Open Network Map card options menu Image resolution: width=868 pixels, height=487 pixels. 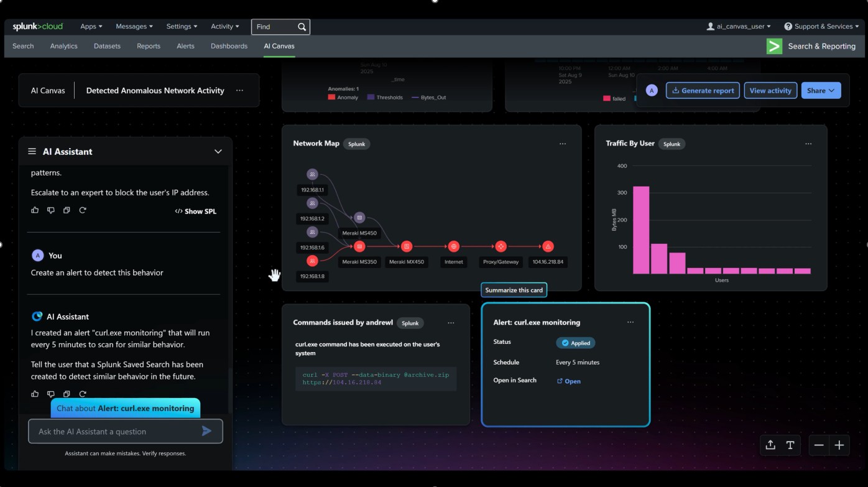click(563, 144)
